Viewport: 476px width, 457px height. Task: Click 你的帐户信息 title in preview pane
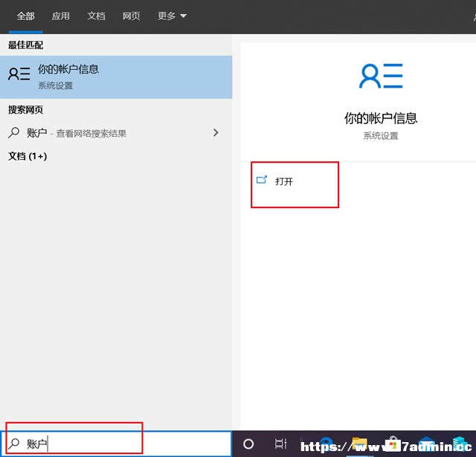tap(381, 118)
